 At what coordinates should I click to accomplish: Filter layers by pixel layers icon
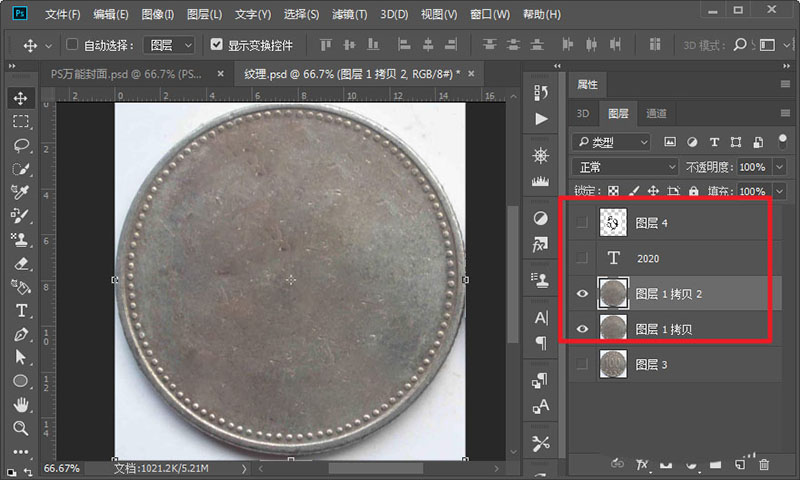tap(670, 142)
